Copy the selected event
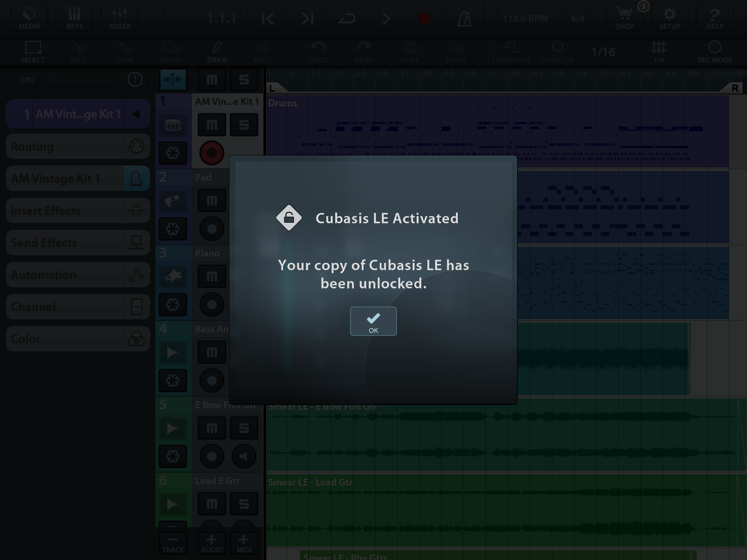This screenshot has height=560, width=747. point(410,52)
